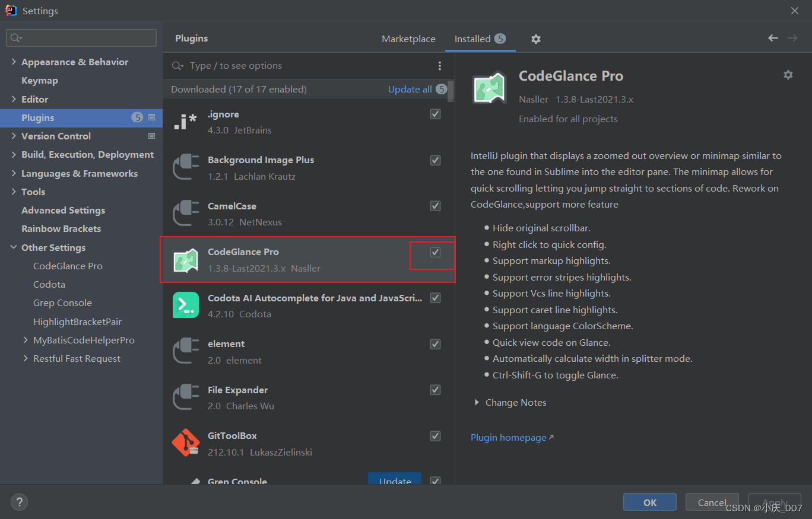Click the settings search magnifier icon
This screenshot has width=812, height=519.
tap(15, 38)
